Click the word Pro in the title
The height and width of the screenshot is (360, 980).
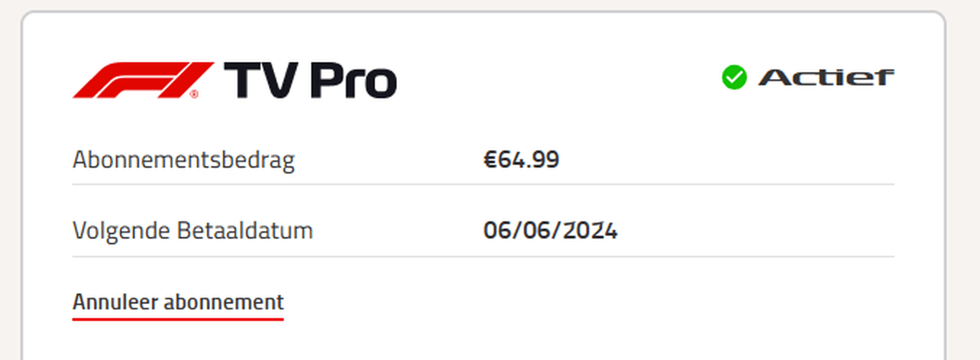point(353,80)
